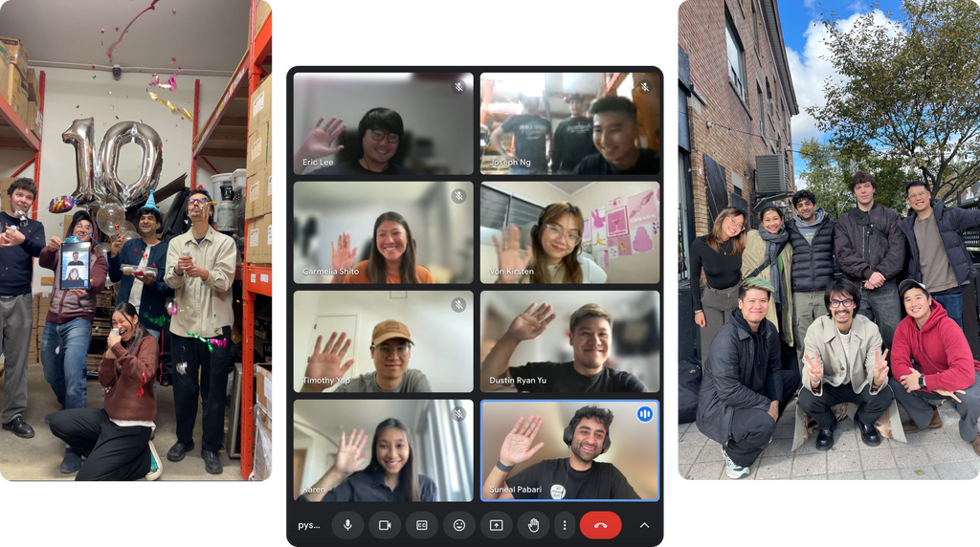The image size is (980, 547).
Task: Click the muted mic icon on Joseph Ng's tile
Action: (x=645, y=87)
